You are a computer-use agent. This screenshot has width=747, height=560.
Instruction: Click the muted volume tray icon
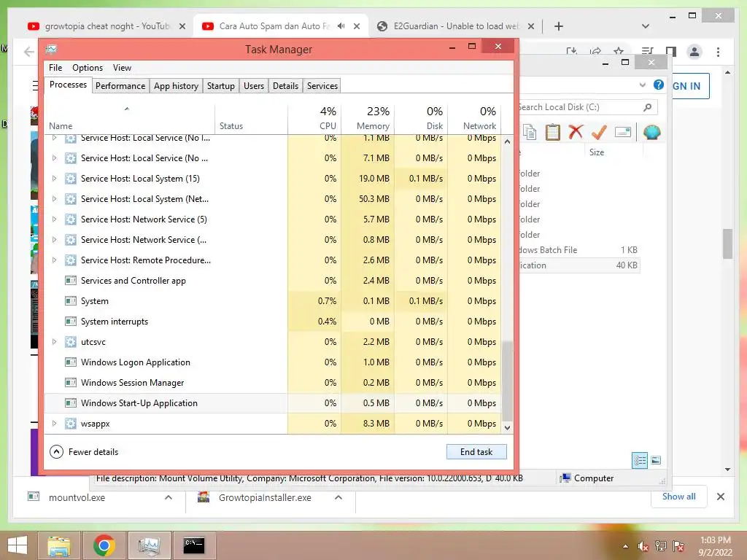[643, 546]
